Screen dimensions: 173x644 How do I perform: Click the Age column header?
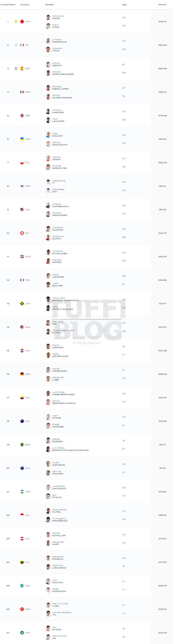pos(124,5)
